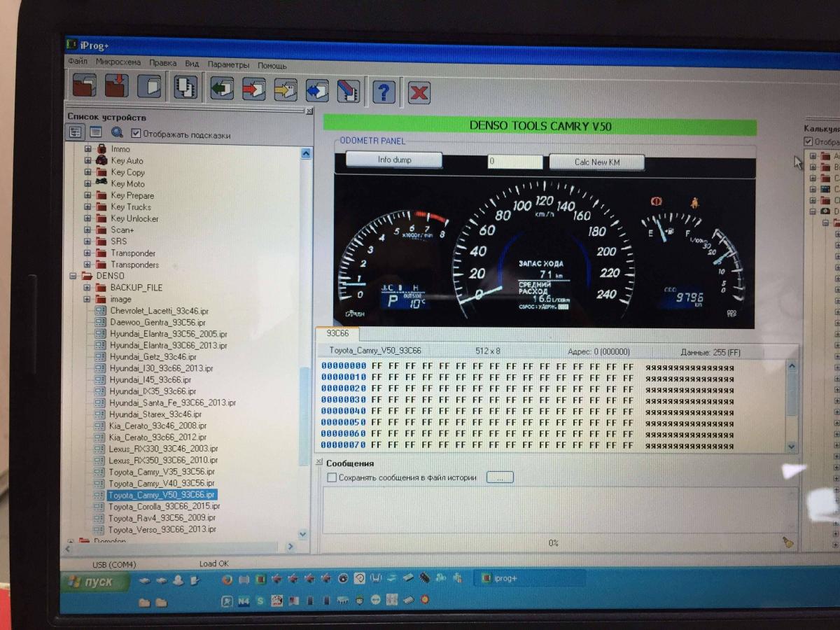840x630 pixels.
Task: Select Lexus_RX350_93C66_2010.ipr file
Action: 163,461
